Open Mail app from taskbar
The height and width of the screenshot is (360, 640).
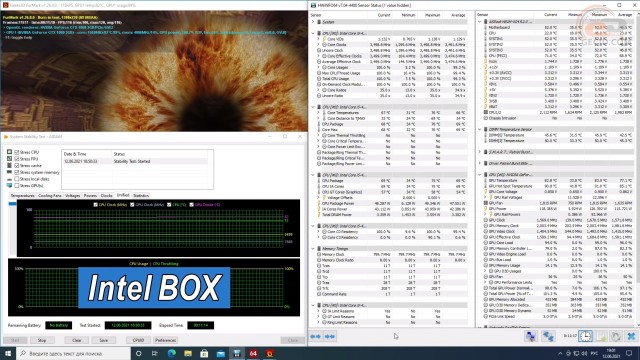coord(220,353)
